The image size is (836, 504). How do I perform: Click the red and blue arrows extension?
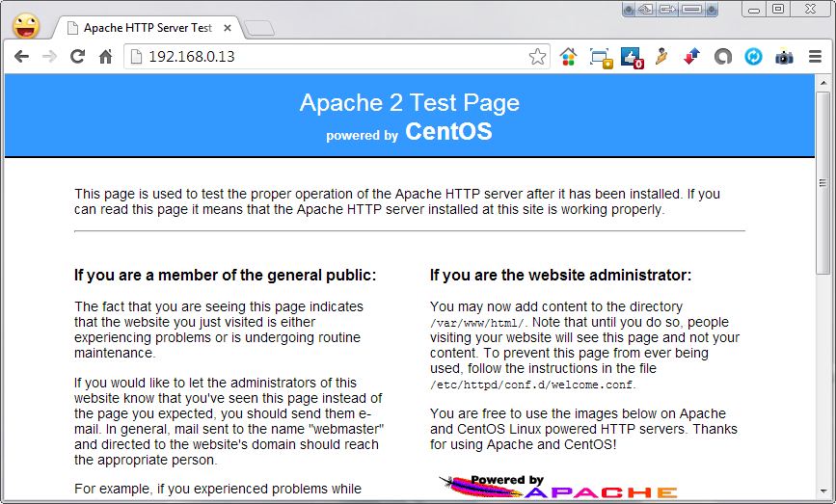[691, 57]
